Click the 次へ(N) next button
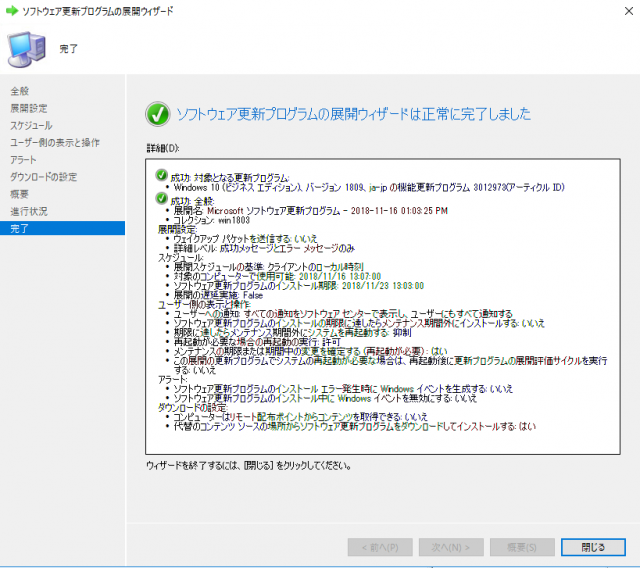Viewport: 640px width, 568px height. [x=449, y=547]
